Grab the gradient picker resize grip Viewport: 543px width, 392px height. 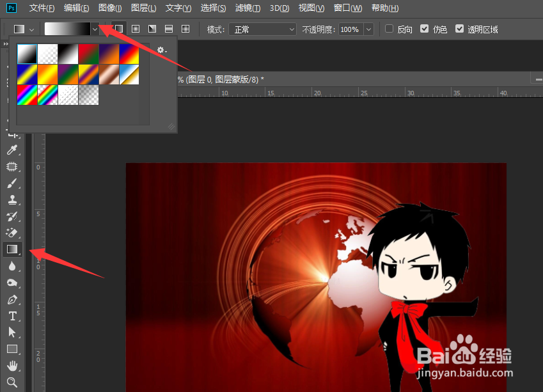coord(171,127)
